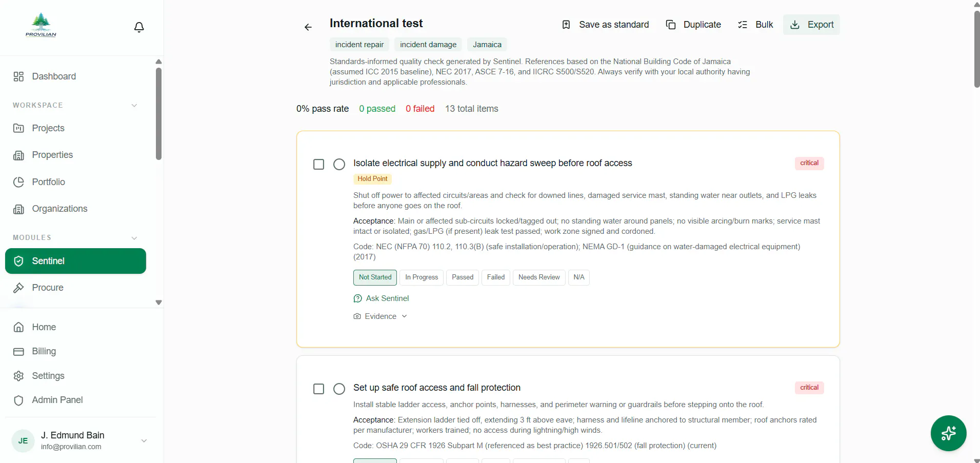The width and height of the screenshot is (980, 463).
Task: Open Properties in the sidebar
Action: coord(75,155)
